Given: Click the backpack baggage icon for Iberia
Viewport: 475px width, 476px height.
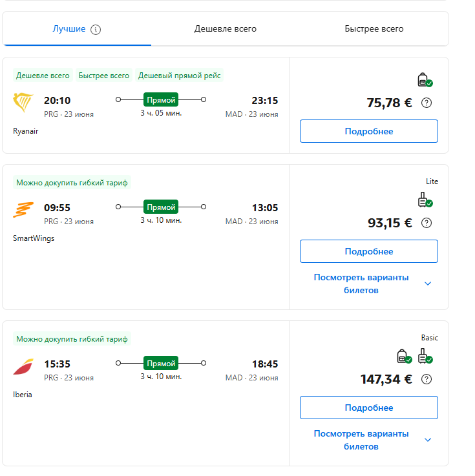Looking at the screenshot, I should [x=404, y=357].
